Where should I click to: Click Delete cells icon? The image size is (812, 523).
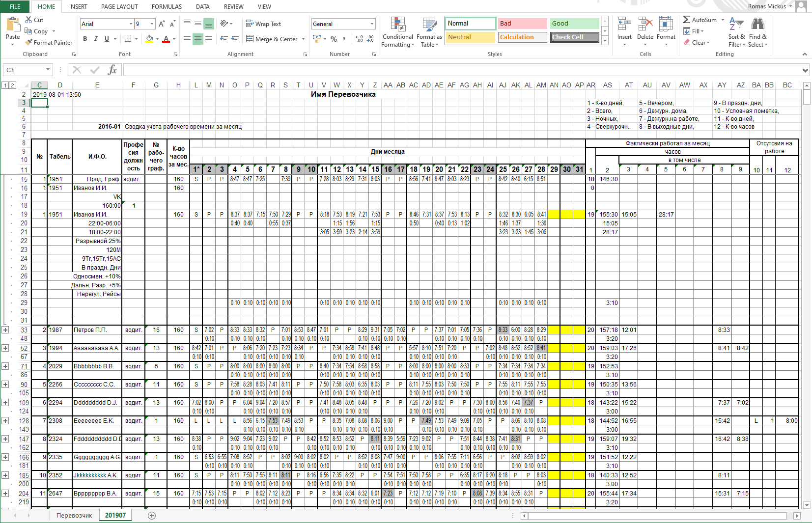pos(645,25)
